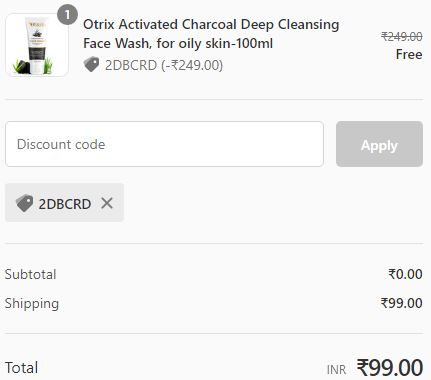Click the tag icon beside 2DBCRD (-₹249.00)
431x380 pixels.
(91, 64)
